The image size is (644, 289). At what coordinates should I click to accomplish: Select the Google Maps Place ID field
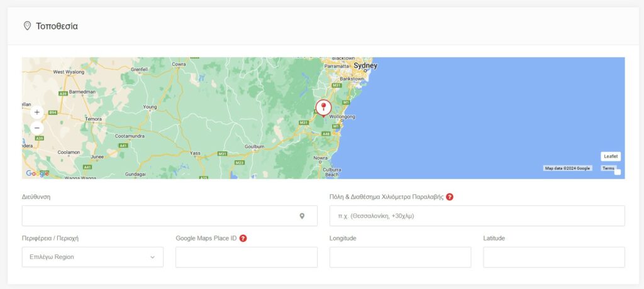click(246, 257)
